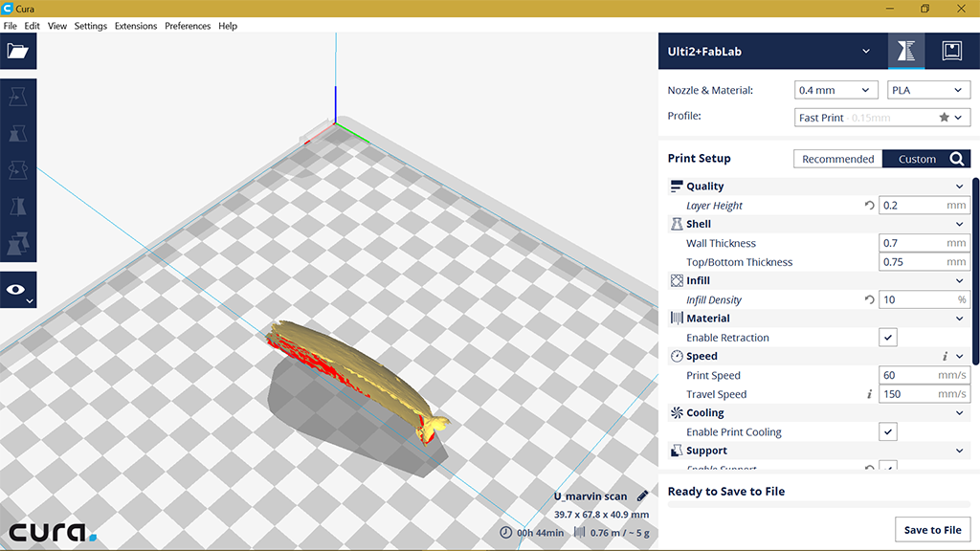Collapse the Material section chevron
The width and height of the screenshot is (980, 551).
click(x=959, y=319)
